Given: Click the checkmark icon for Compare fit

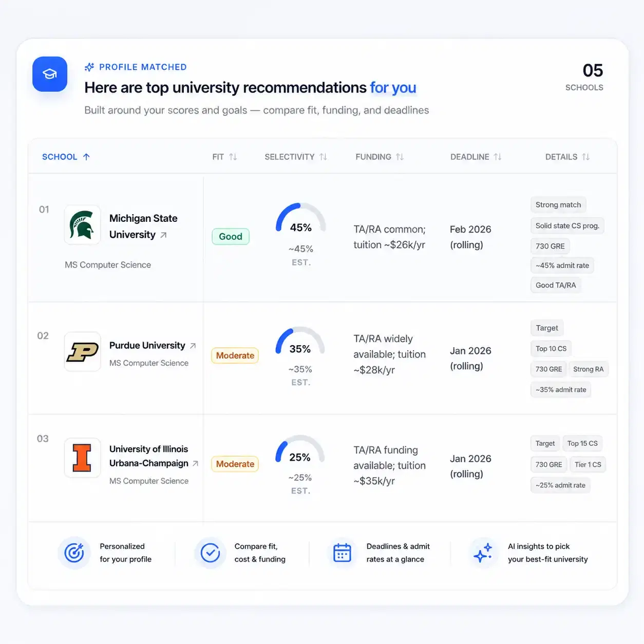Looking at the screenshot, I should coord(210,553).
